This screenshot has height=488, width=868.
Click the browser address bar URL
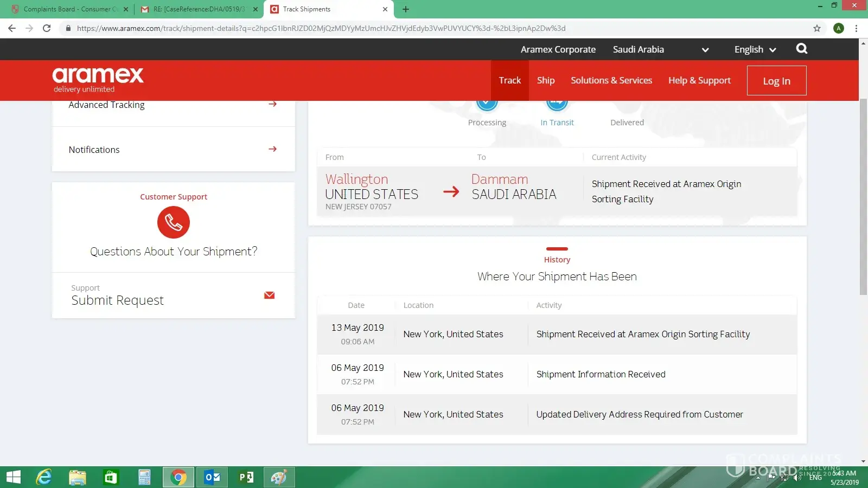point(321,28)
